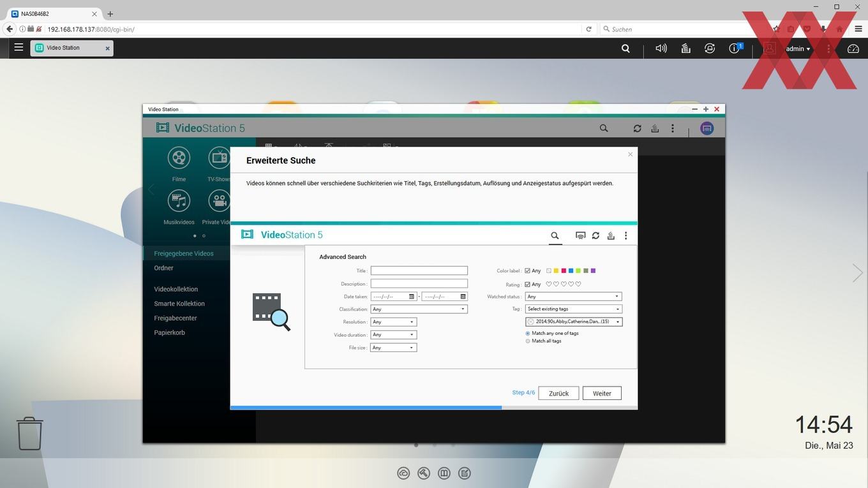Click the feedback edit icon in bottom dock
This screenshot has height=488, width=868.
465,473
